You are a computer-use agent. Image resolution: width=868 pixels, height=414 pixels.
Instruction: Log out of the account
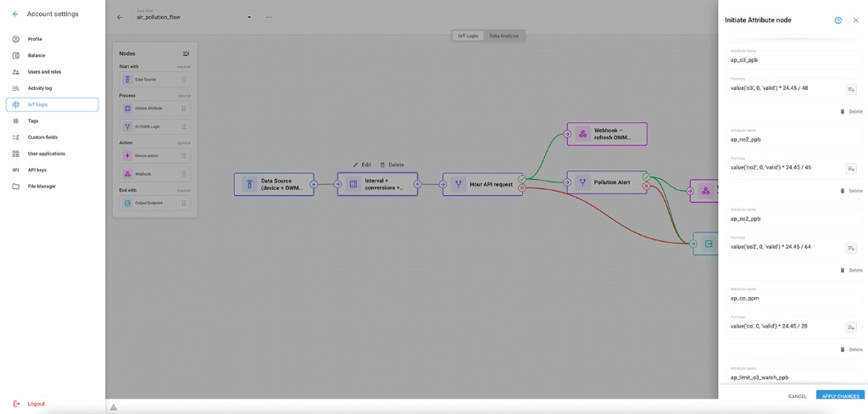click(x=29, y=404)
